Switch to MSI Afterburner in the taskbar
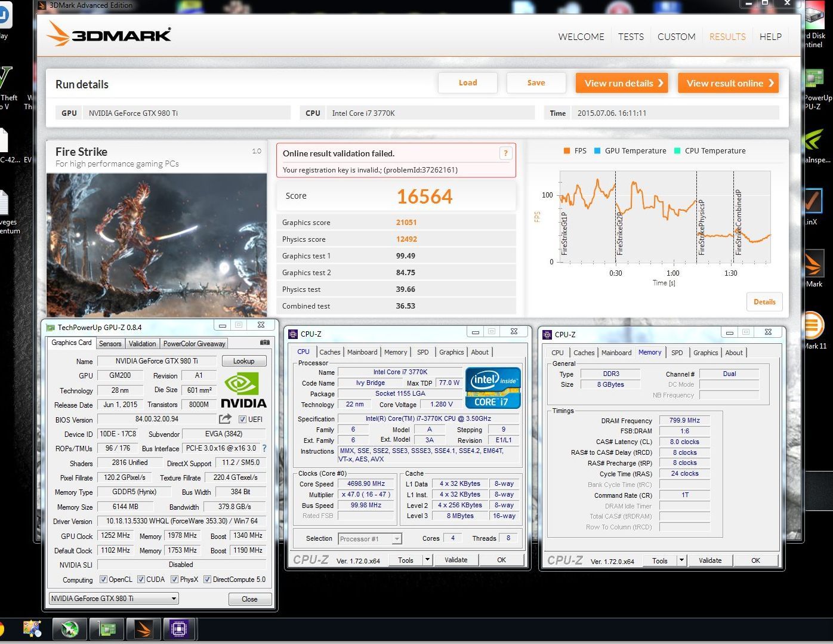The width and height of the screenshot is (833, 644). [x=69, y=629]
